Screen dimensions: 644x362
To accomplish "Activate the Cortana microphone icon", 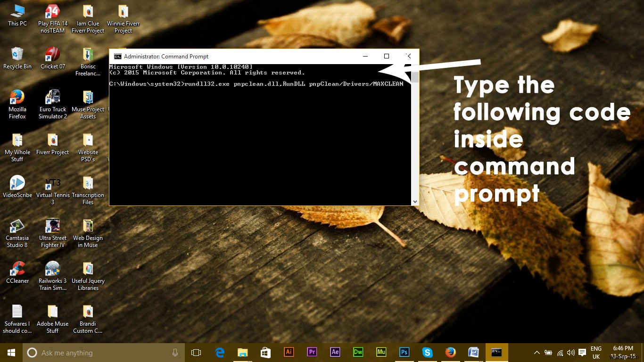I will pos(175,353).
